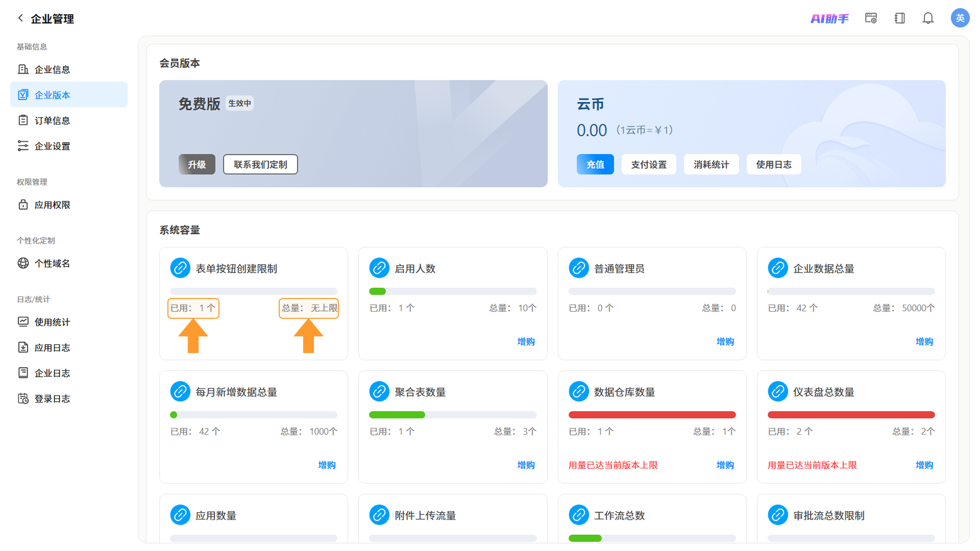The width and height of the screenshot is (980, 551).
Task: Click the window settings icon in header
Action: click(x=871, y=18)
